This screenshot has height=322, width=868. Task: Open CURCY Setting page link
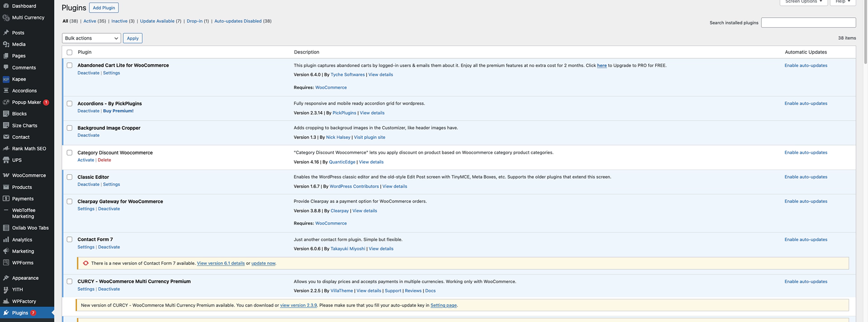443,305
